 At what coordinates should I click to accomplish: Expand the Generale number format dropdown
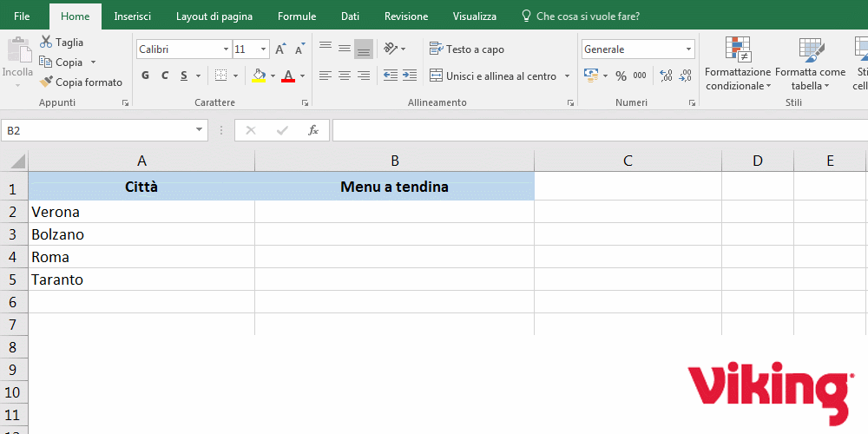688,49
